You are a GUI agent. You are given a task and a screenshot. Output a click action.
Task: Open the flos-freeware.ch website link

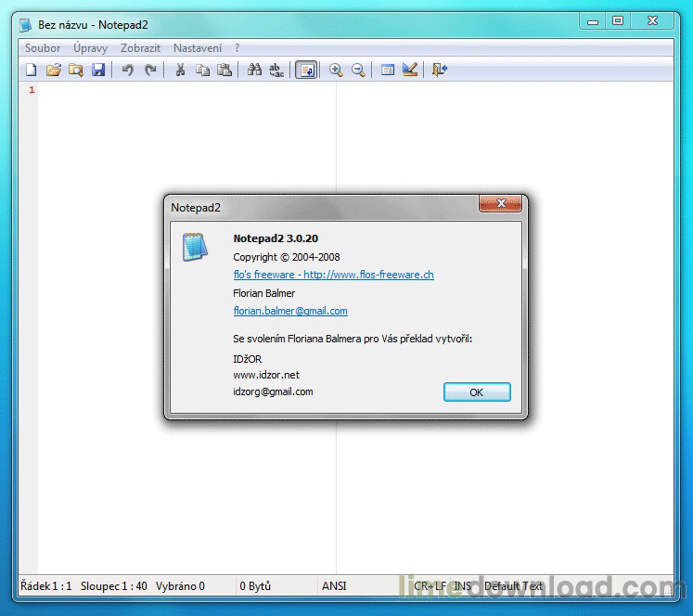pyautogui.click(x=333, y=275)
